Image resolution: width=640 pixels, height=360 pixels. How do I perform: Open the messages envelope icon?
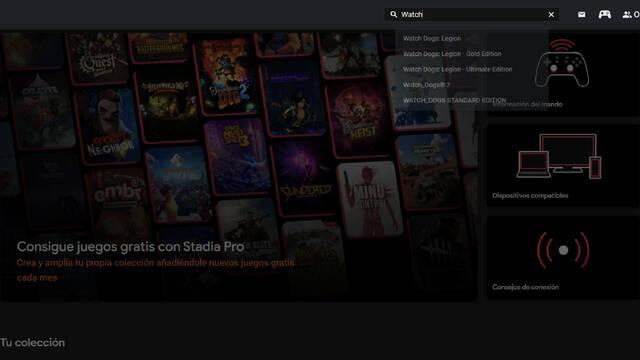point(582,15)
